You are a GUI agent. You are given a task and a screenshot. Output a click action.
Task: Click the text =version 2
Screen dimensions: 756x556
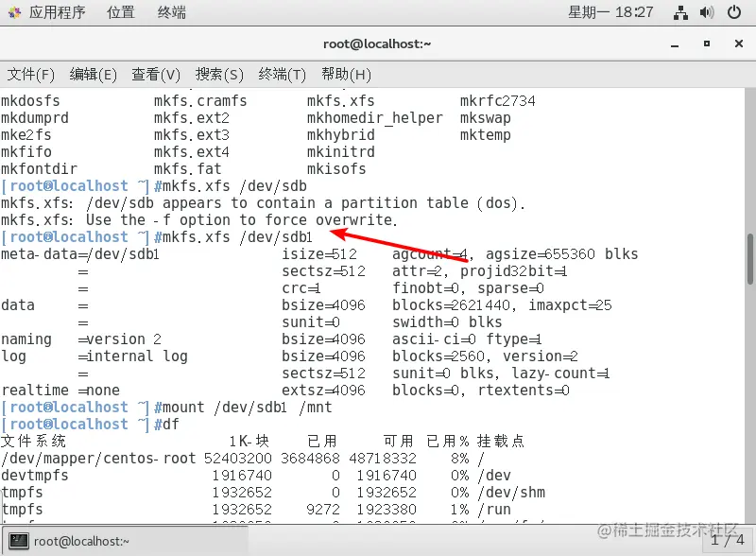click(x=120, y=339)
